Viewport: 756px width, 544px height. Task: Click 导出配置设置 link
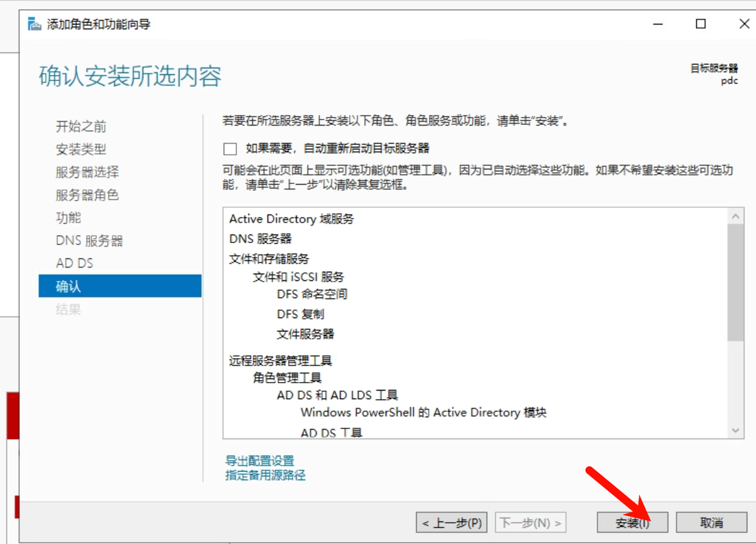pos(260,460)
